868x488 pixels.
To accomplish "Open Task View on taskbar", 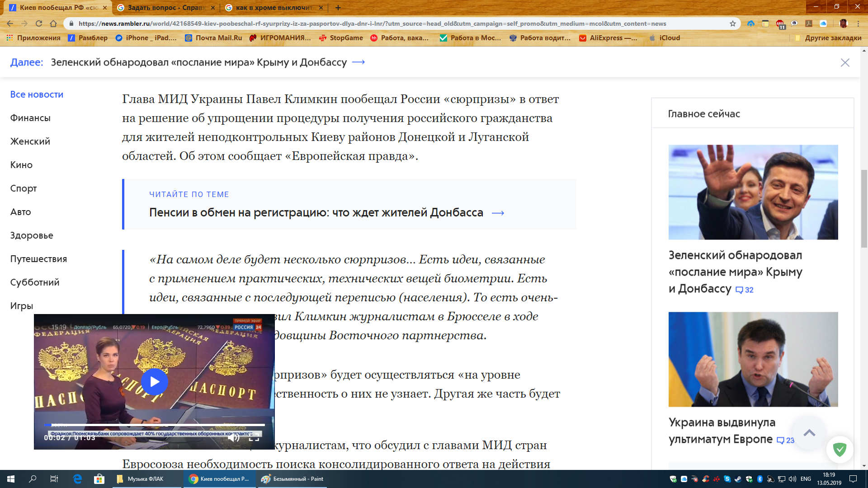I will point(54,479).
